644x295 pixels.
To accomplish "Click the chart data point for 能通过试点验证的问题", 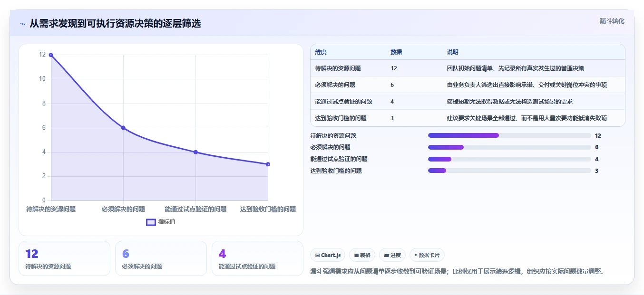I will click(x=195, y=152).
